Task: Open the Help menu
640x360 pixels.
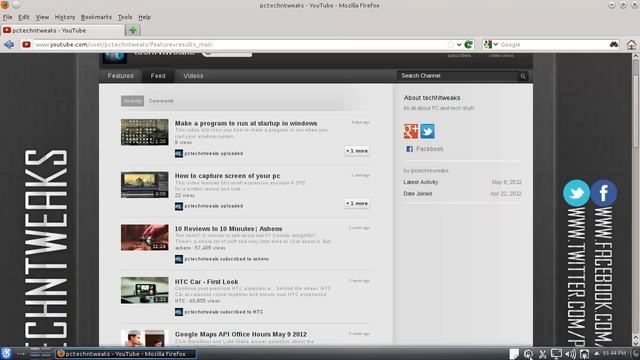Action: 144,17
